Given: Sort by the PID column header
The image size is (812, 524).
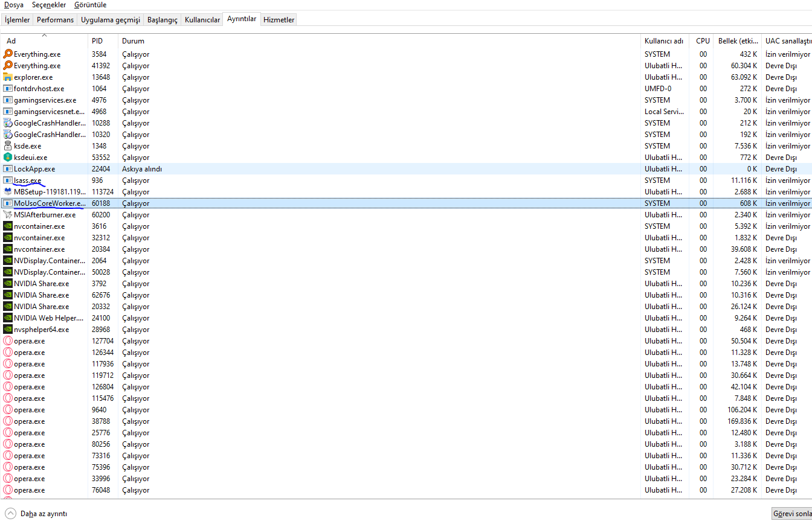Looking at the screenshot, I should pos(103,41).
